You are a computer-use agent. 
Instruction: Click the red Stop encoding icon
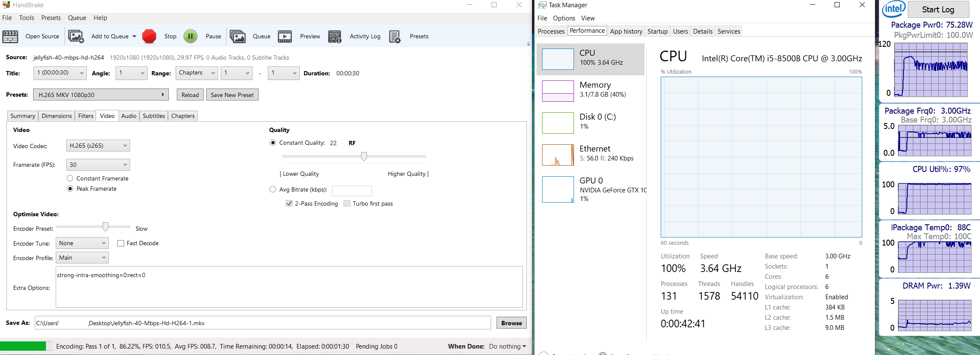coord(149,37)
